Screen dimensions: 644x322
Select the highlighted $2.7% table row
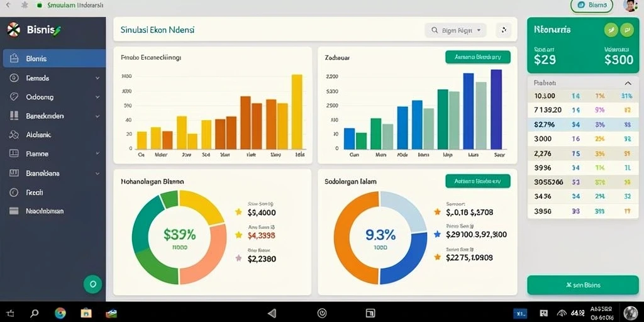(583, 125)
